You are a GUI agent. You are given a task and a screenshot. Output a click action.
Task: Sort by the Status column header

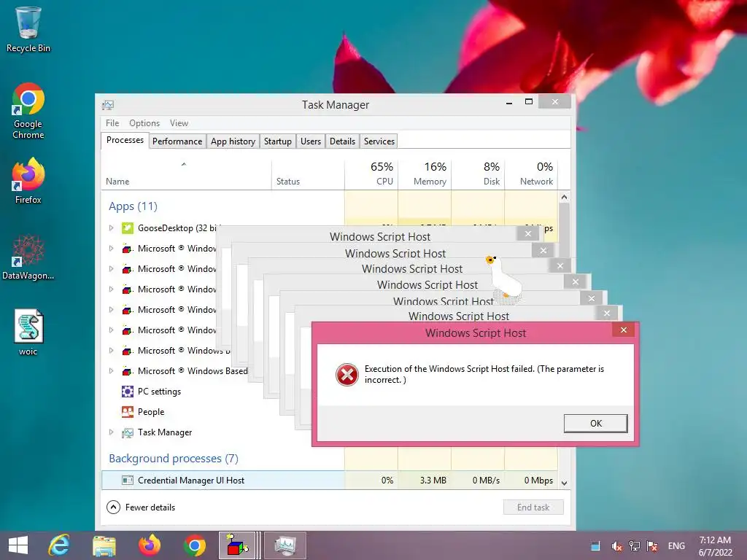(309, 174)
